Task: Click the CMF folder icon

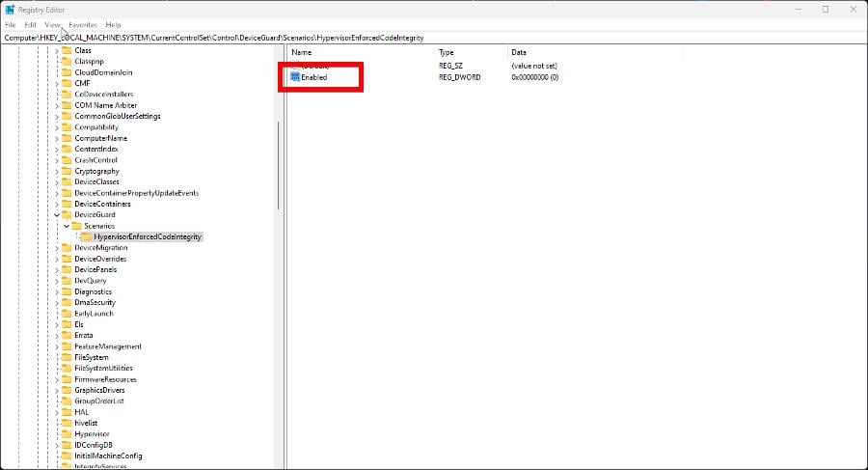Action: click(67, 83)
